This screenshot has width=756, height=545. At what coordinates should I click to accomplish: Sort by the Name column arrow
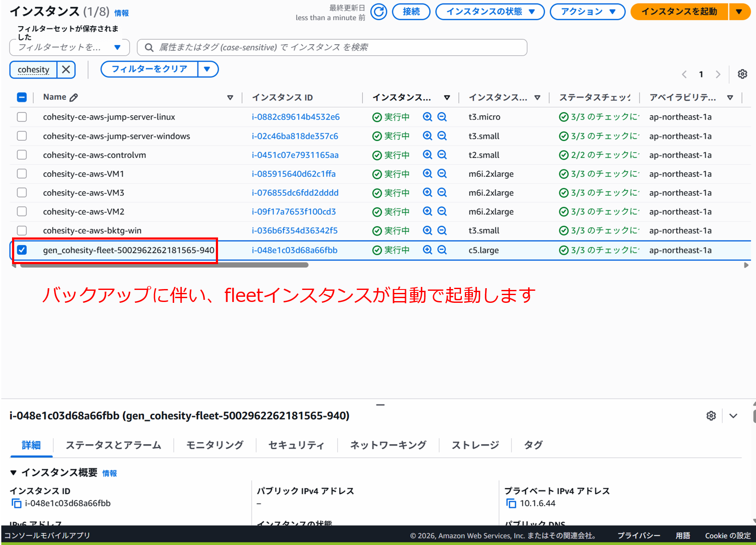(x=230, y=98)
